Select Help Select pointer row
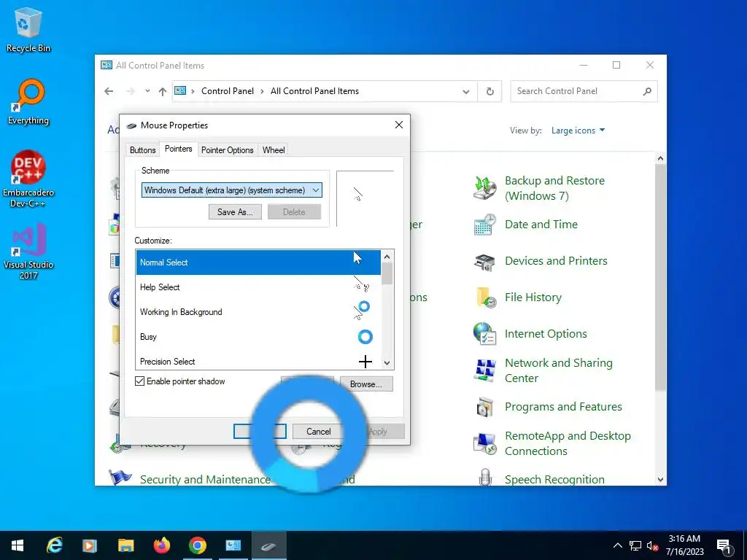Viewport: 747px width, 560px height. point(258,287)
